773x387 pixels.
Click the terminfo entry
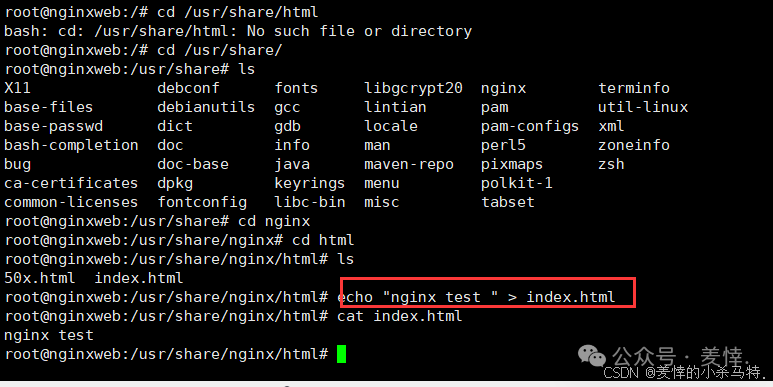tap(634, 88)
